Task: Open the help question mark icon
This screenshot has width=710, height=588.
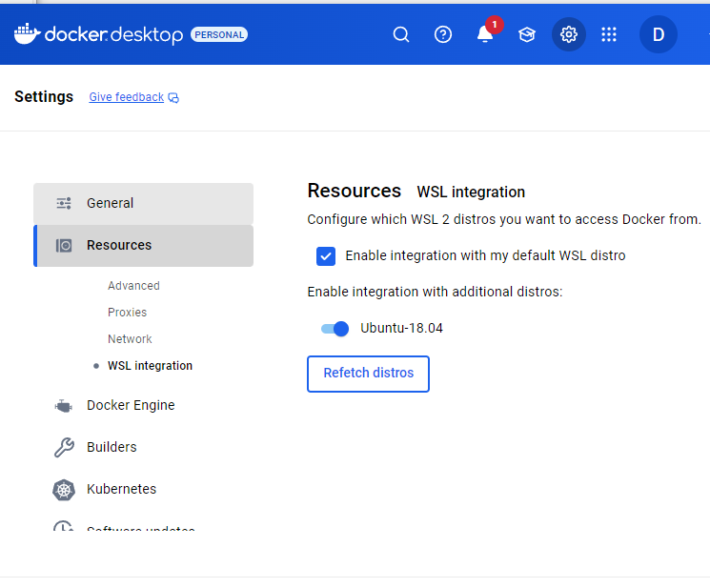Action: [443, 34]
